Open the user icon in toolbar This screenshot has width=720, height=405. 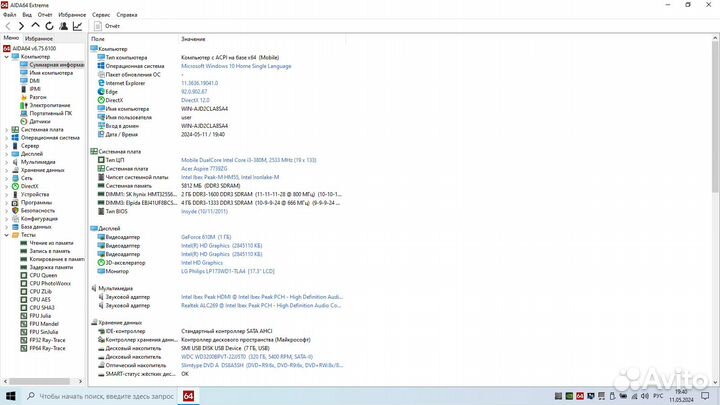coord(63,26)
